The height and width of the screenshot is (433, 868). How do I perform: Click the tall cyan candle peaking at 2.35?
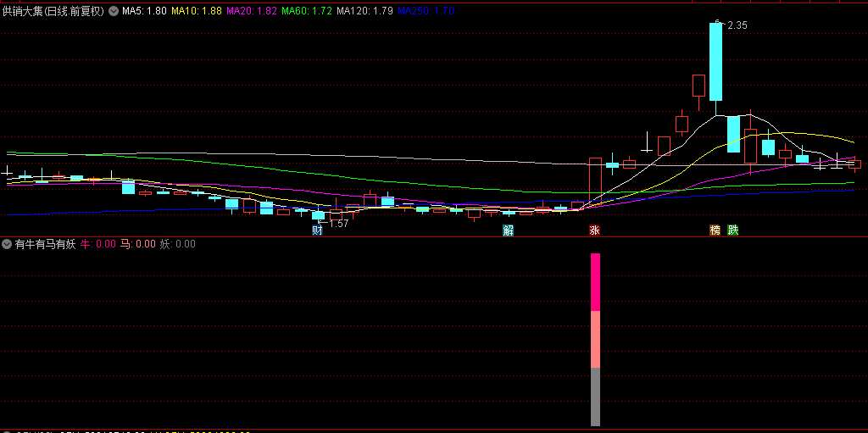(716, 62)
